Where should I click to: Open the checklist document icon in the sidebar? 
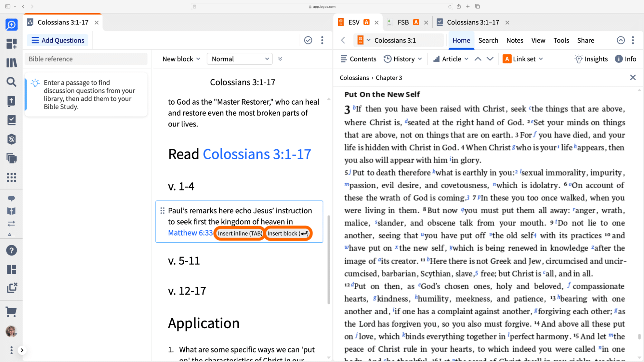coord(11,120)
